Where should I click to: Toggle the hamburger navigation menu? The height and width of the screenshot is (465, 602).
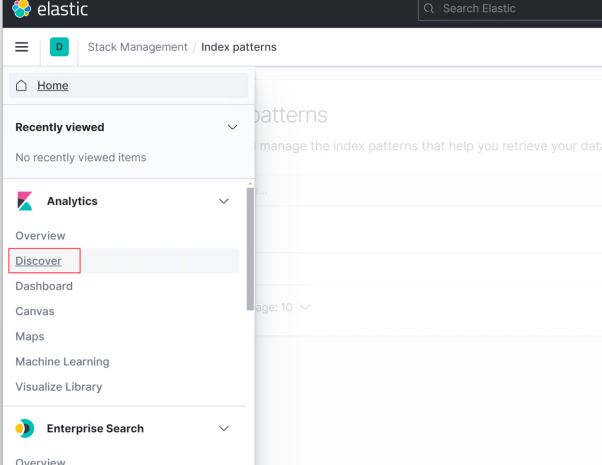tap(22, 47)
